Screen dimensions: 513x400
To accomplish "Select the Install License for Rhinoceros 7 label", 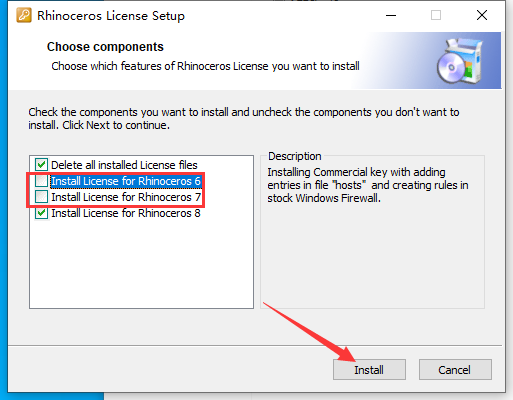I will pos(126,197).
